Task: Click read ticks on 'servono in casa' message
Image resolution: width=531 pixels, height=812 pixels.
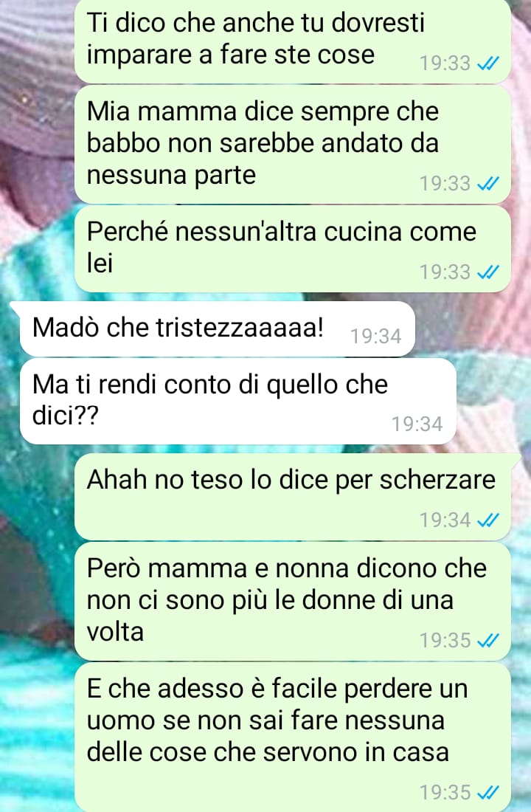Action: point(488,792)
